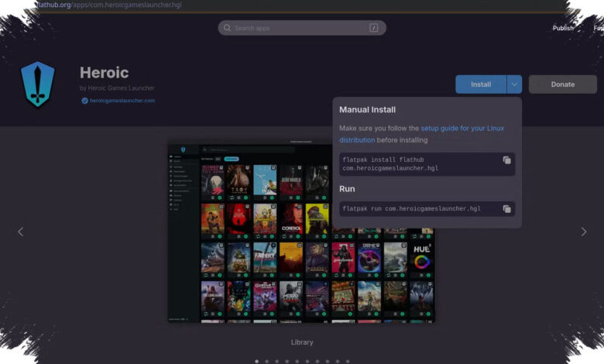This screenshot has width=604, height=364.
Task: Click the Donate button
Action: click(563, 84)
